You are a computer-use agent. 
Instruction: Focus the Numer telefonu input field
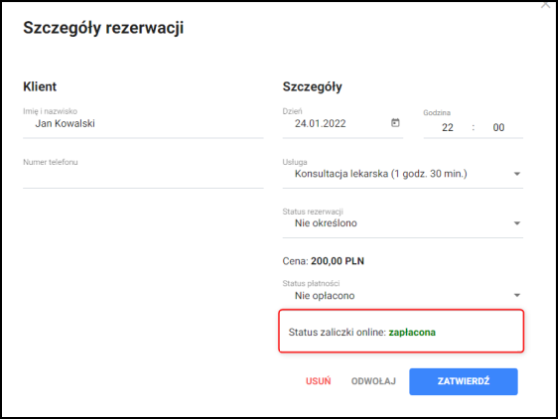(143, 174)
